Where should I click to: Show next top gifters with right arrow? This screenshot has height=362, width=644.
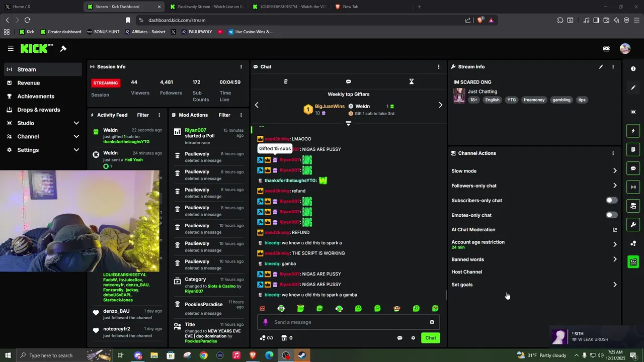click(440, 105)
